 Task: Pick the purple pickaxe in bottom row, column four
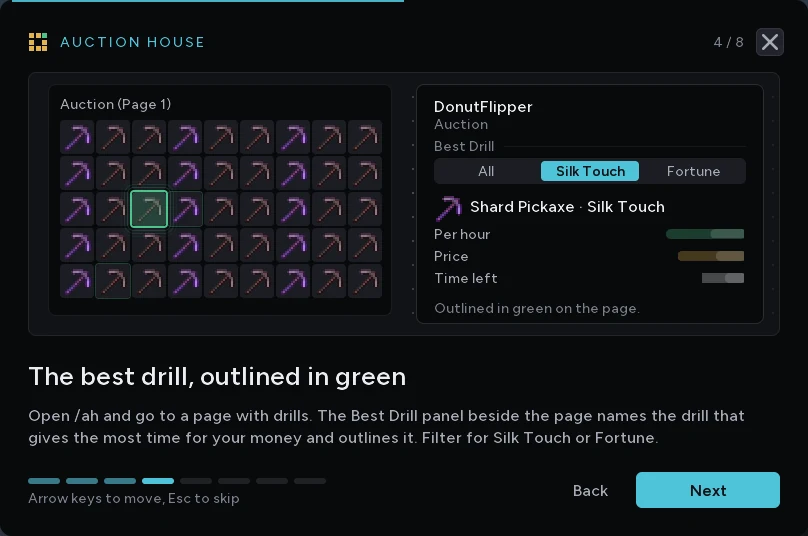(x=185, y=281)
